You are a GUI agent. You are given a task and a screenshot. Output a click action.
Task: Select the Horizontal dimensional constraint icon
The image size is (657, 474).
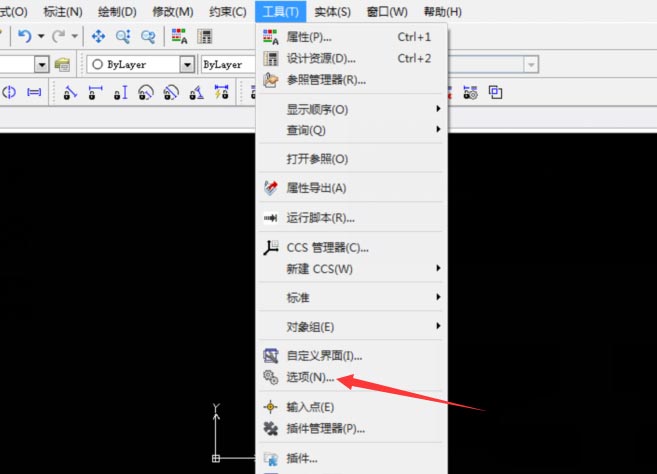tap(95, 92)
